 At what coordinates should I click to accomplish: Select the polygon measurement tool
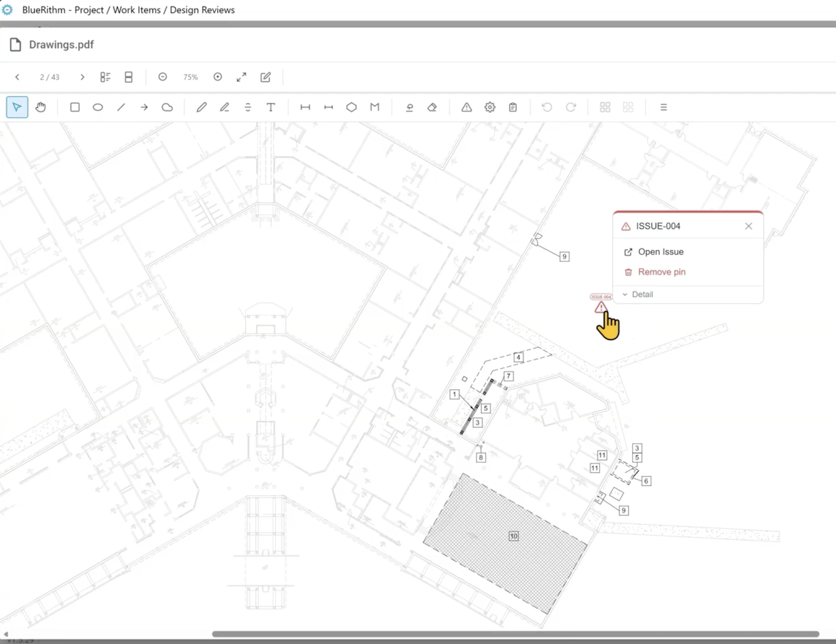(x=351, y=107)
